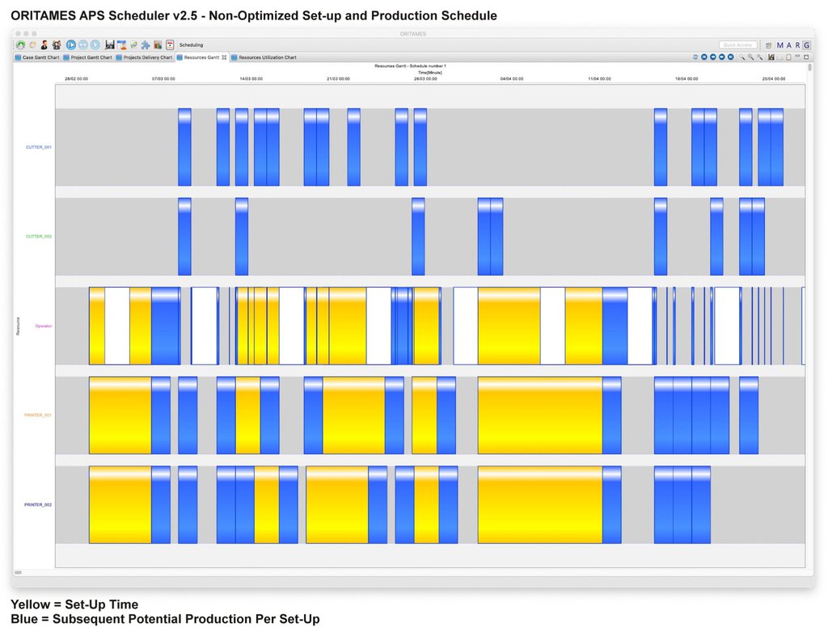Image resolution: width=828 pixels, height=644 pixels.
Task: Click the Open Perspective icon beside Quick Access
Action: [769, 45]
